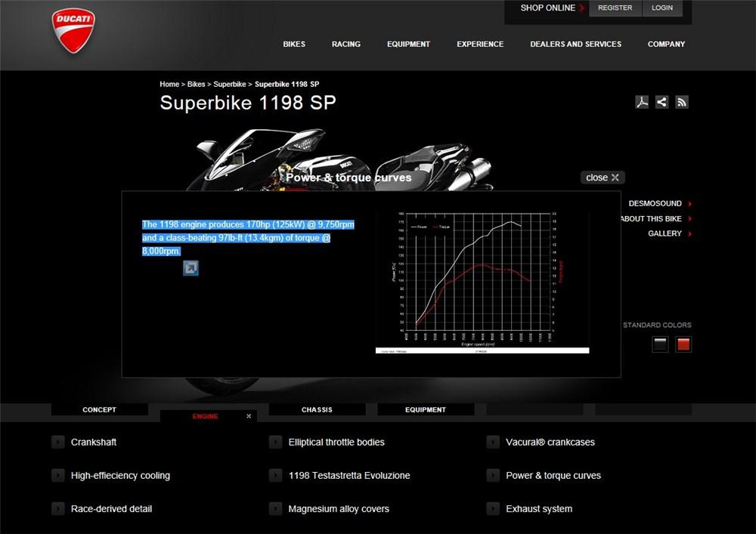Screen dimensions: 756x534
Task: Switch to the CHASSIS tab
Action: coord(317,409)
